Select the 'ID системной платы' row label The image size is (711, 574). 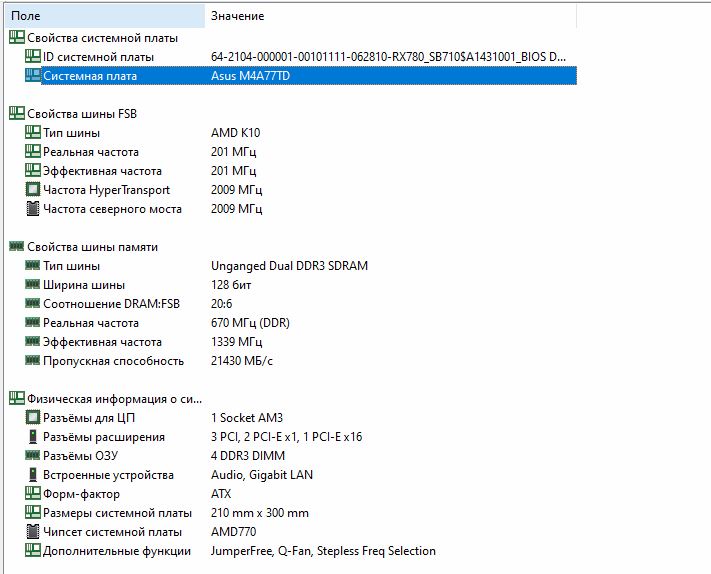pos(98,57)
